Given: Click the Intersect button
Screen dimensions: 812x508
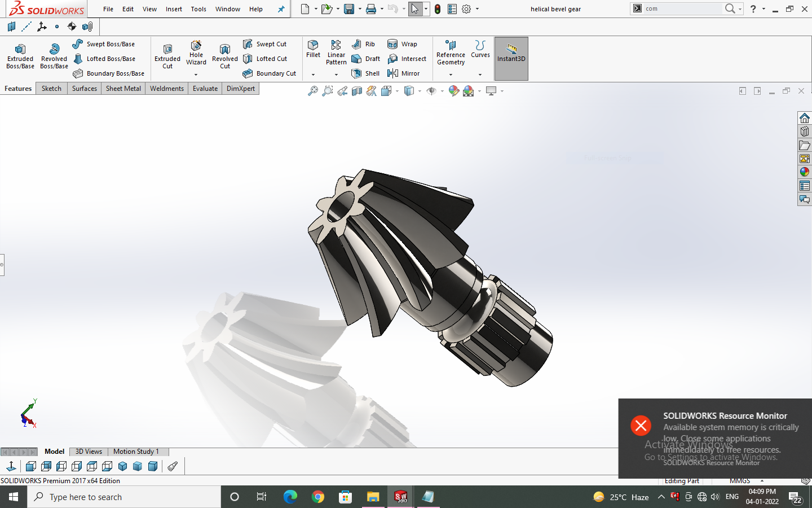Looking at the screenshot, I should pyautogui.click(x=407, y=59).
